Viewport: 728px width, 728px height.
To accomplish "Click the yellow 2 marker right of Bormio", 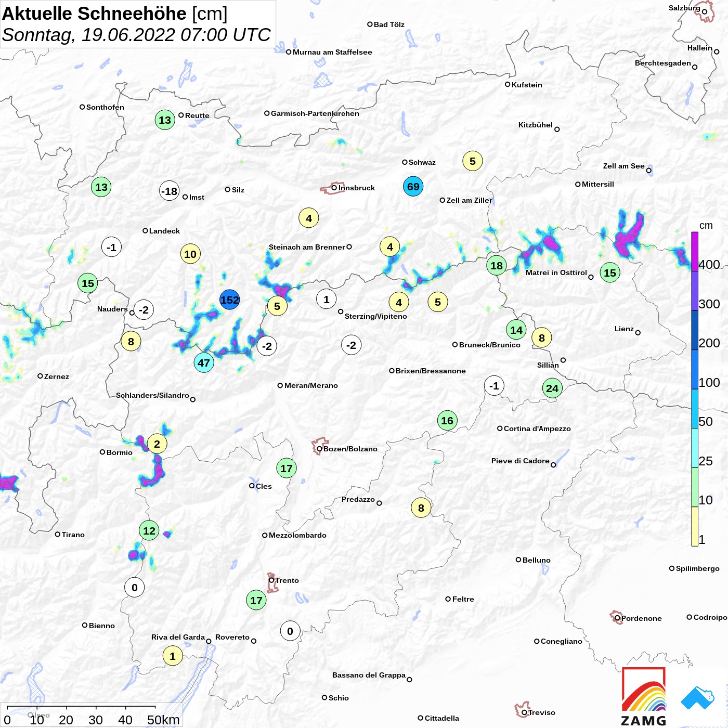I will [157, 444].
